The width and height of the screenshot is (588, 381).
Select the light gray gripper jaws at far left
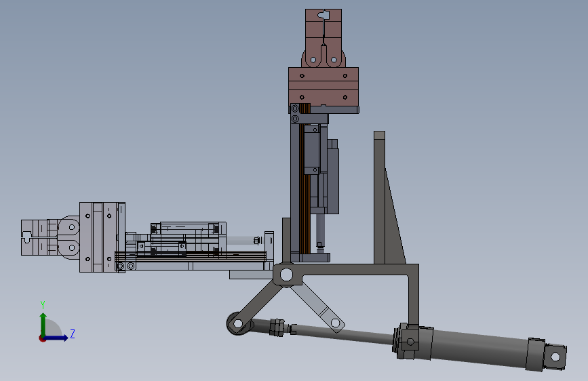(50, 238)
